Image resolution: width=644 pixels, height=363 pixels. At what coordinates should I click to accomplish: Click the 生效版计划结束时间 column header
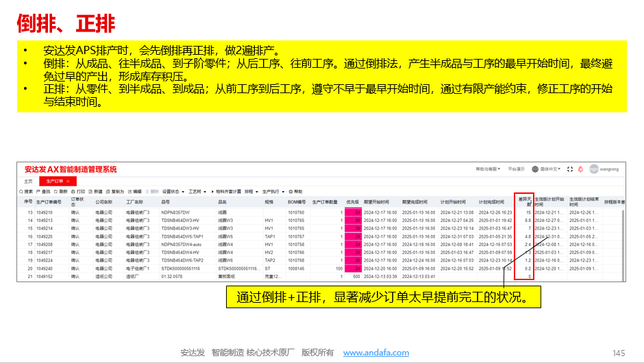(x=584, y=202)
